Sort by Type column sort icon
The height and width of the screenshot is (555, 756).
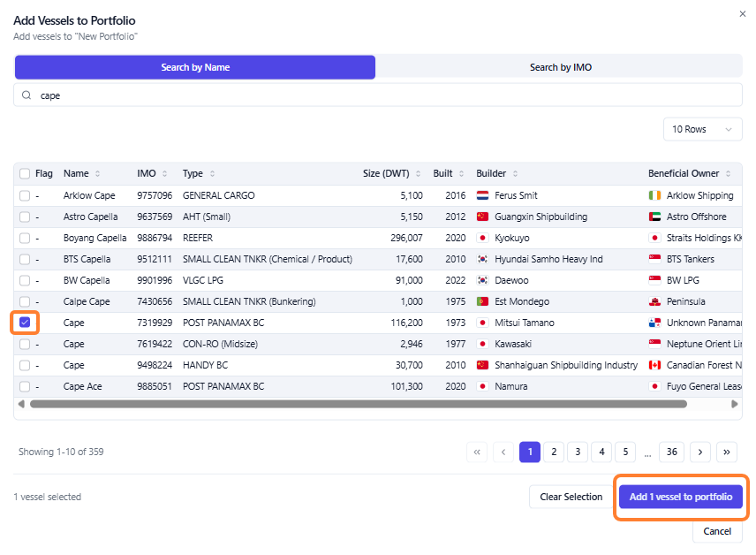tap(212, 174)
